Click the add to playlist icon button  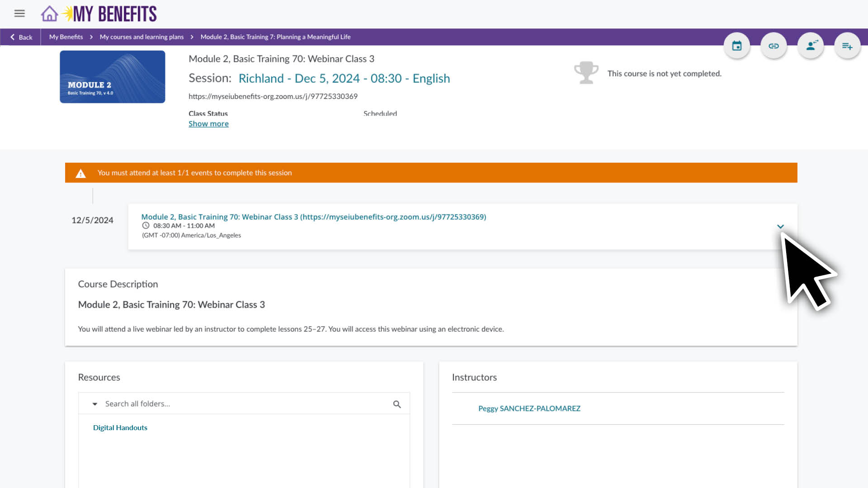[x=847, y=46]
